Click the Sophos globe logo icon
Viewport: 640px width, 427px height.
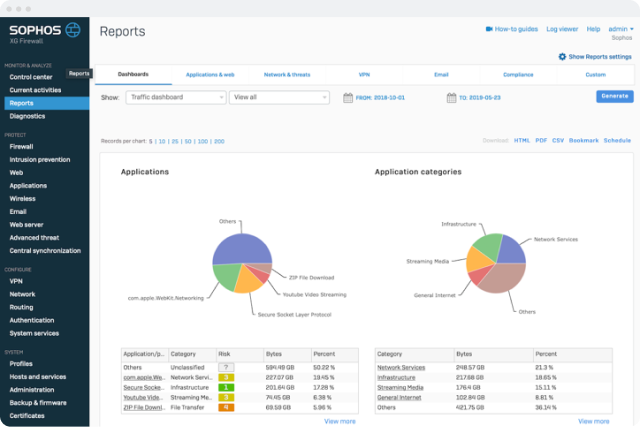coord(73,29)
